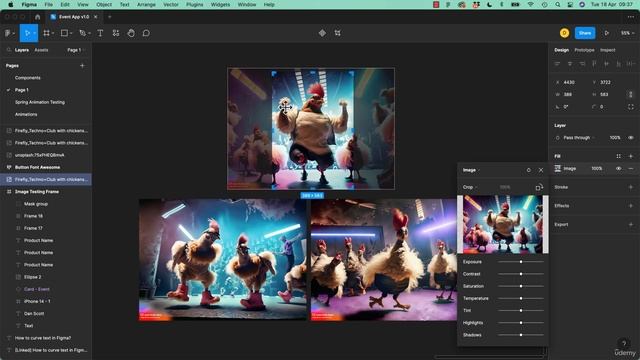Add a stroke with plus button
Screen dimensions: 640x360
(631, 187)
